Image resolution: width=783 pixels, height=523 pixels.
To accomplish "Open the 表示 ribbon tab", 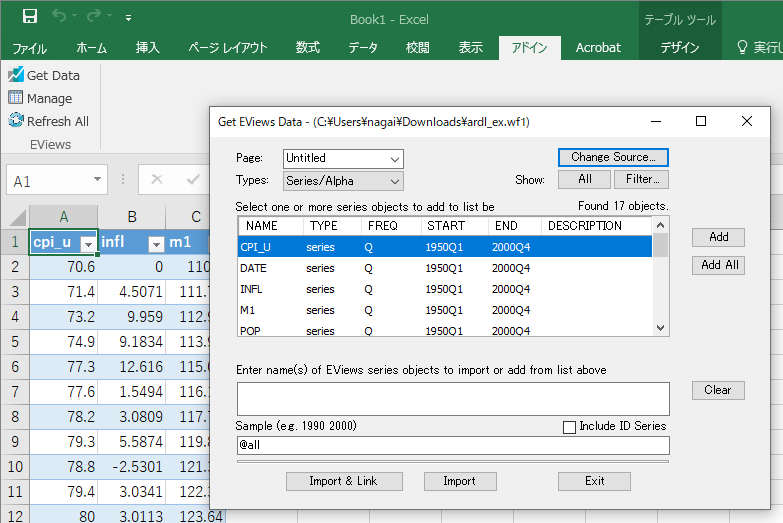I will (x=471, y=48).
